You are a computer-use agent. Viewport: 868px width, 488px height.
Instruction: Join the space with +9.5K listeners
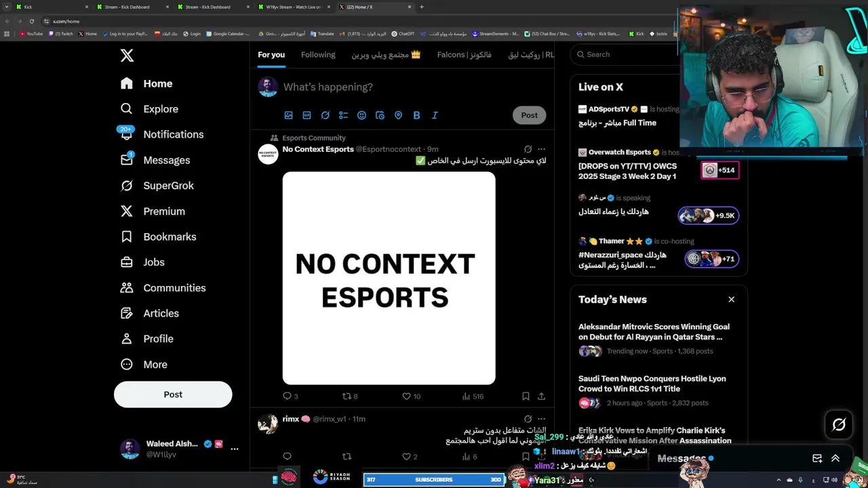click(709, 216)
